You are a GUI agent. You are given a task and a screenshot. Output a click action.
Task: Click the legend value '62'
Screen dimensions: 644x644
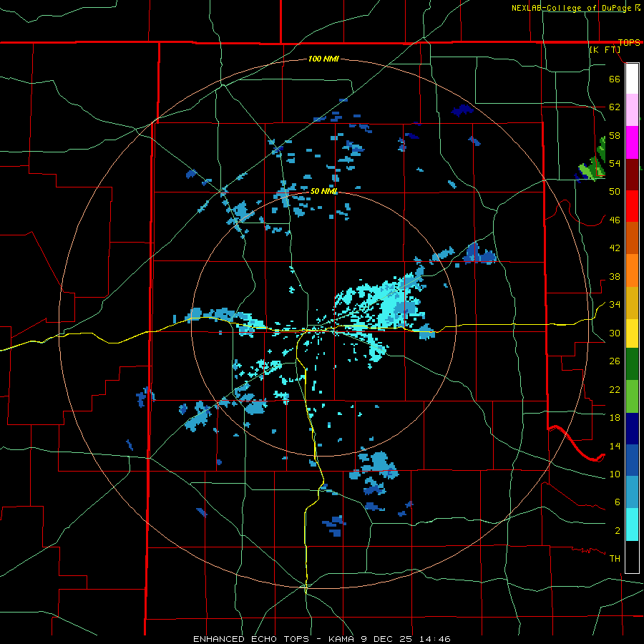(615, 107)
